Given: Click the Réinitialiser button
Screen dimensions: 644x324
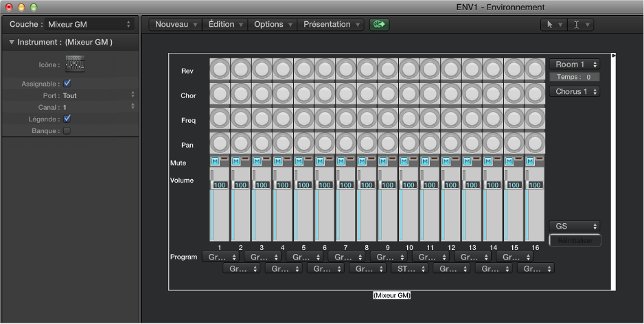Looking at the screenshot, I should pyautogui.click(x=575, y=240).
